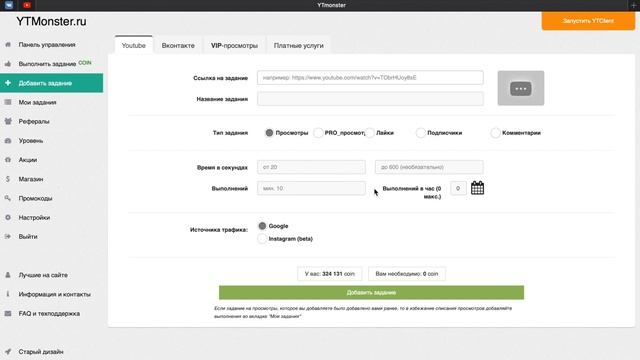The width and height of the screenshot is (640, 360).
Task: Select the PRO_просмотры task type radio
Action: pos(318,133)
